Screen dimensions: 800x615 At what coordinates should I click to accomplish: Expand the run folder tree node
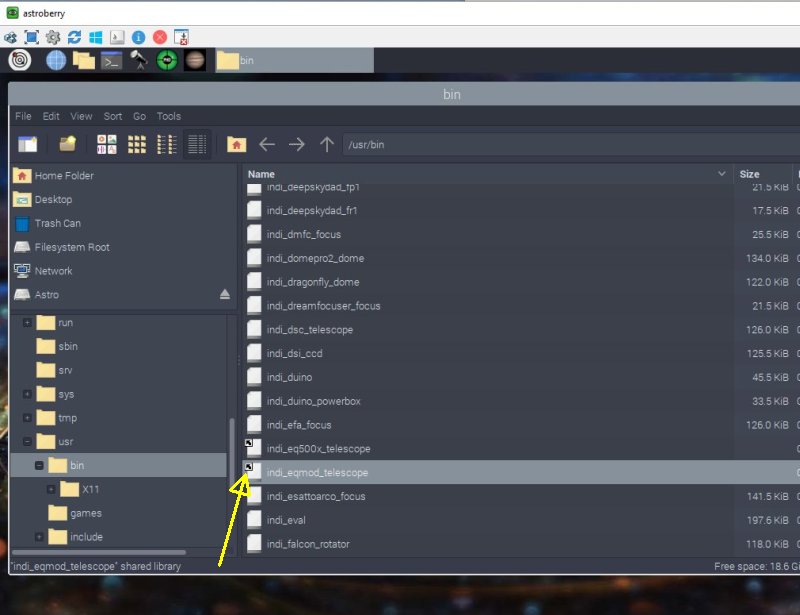(x=27, y=323)
